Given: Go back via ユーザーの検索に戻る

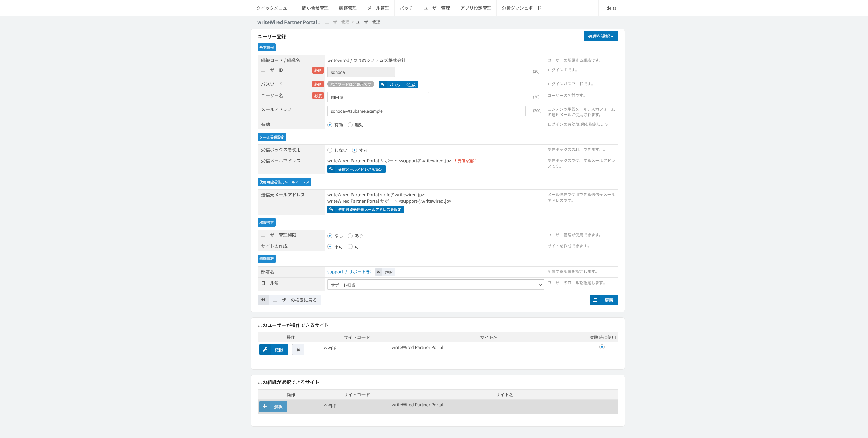Looking at the screenshot, I should 295,300.
